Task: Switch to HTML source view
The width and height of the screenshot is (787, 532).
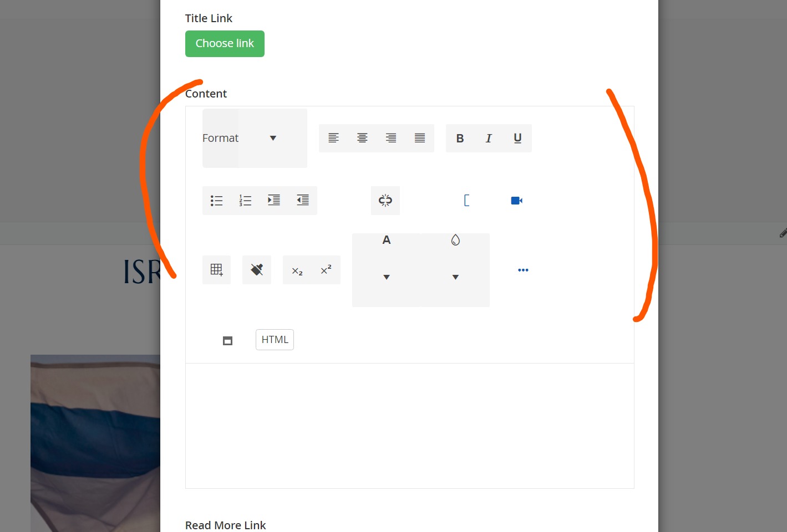Action: pyautogui.click(x=275, y=340)
